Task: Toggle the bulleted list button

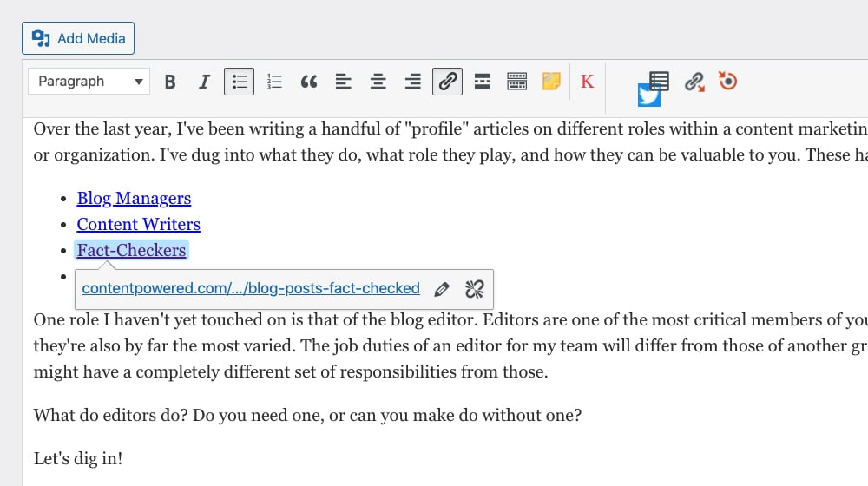Action: (239, 82)
